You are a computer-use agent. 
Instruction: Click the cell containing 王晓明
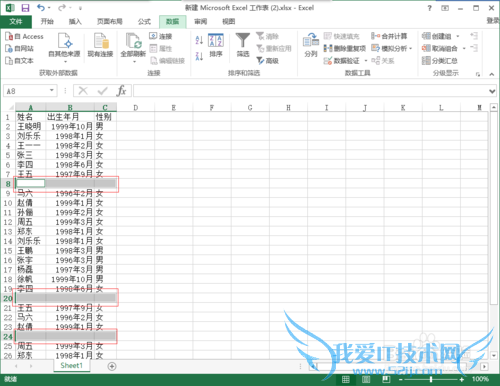(x=30, y=126)
